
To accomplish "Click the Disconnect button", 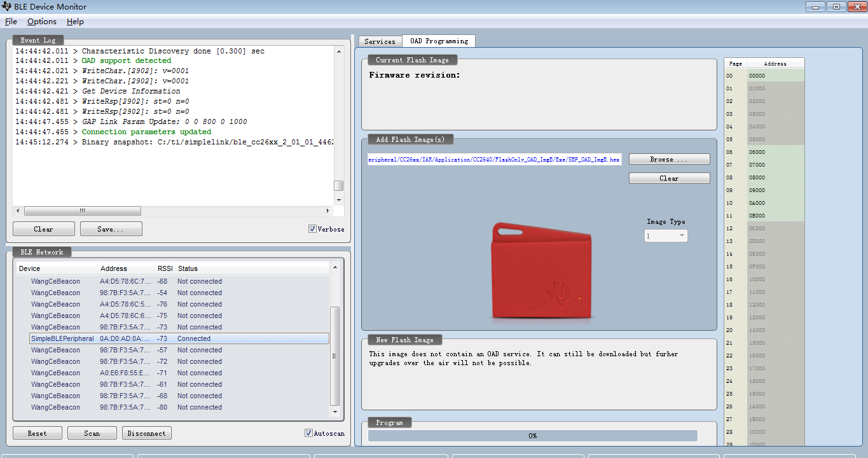I will tap(147, 433).
